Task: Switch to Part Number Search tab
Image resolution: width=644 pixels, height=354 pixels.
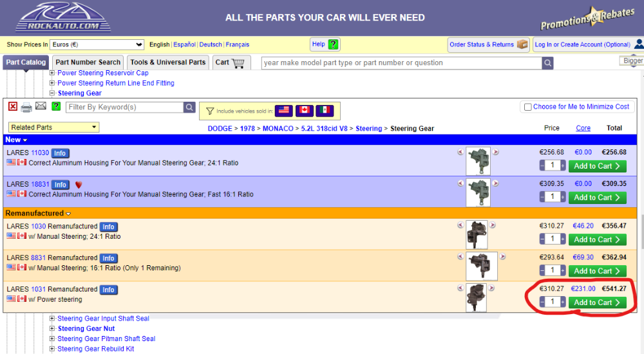Action: [x=88, y=62]
